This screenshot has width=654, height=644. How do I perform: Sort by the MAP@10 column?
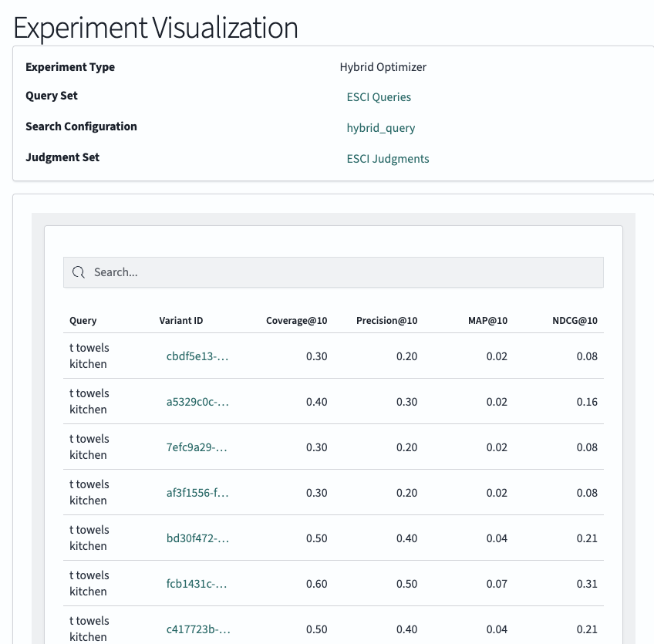click(487, 321)
